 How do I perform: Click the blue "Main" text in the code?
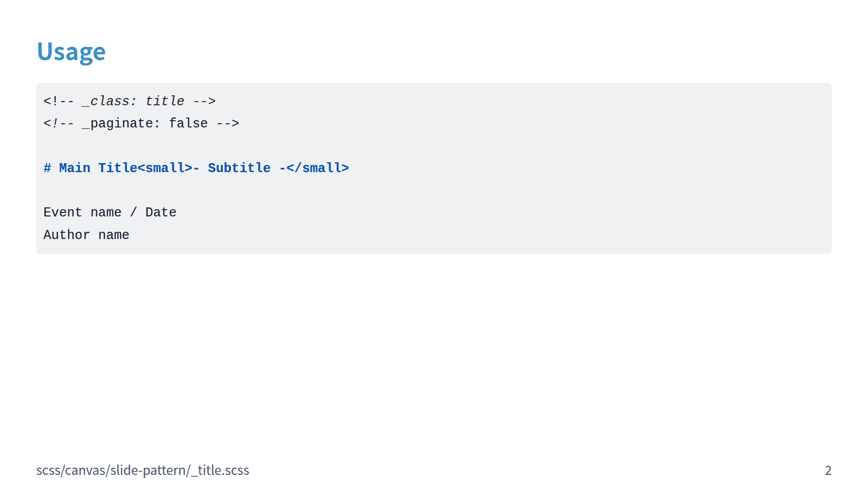(75, 168)
